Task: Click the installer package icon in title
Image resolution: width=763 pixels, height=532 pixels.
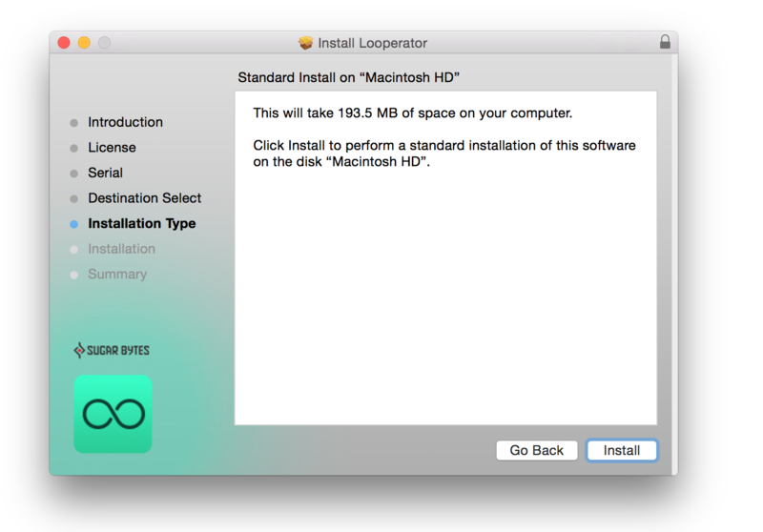Action: click(x=305, y=43)
